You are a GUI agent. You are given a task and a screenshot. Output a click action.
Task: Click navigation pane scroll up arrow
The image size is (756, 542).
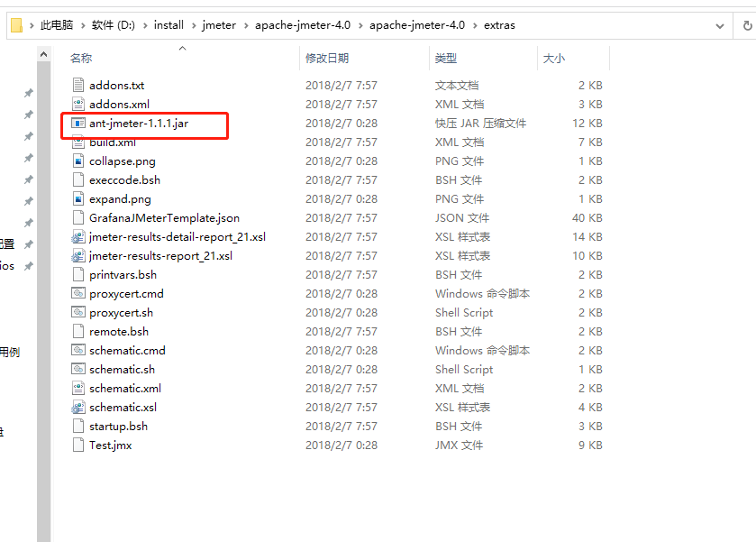(x=44, y=54)
